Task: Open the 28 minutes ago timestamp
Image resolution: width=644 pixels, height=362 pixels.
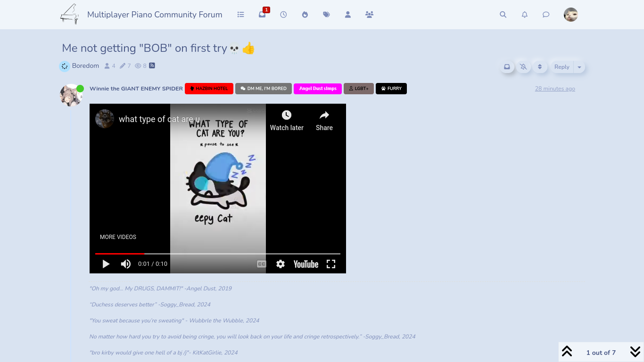Action: coord(555,89)
